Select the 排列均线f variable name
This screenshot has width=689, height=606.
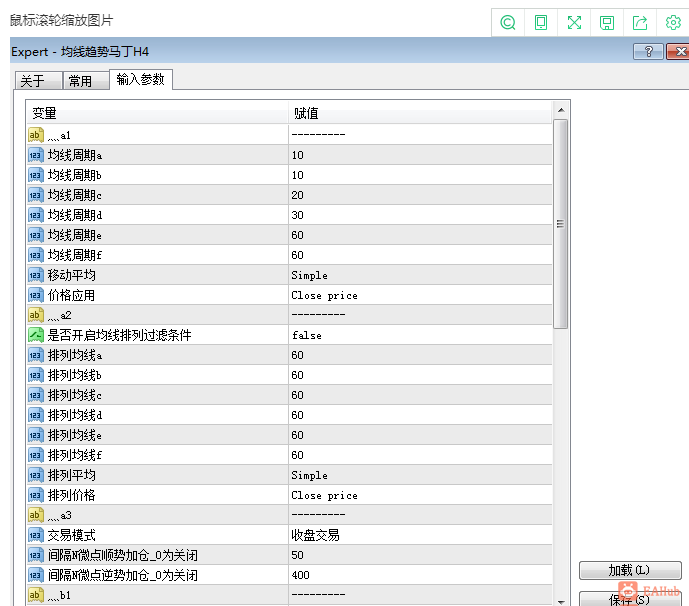coord(75,455)
